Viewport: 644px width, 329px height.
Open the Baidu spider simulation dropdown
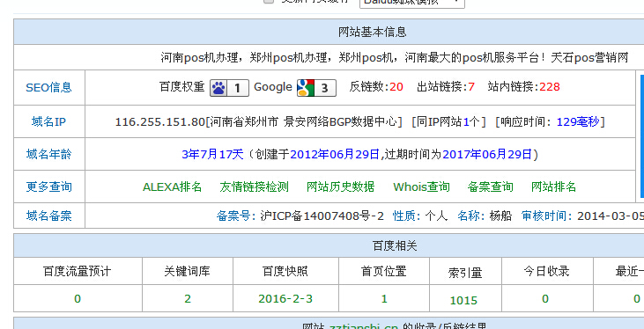click(412, 2)
